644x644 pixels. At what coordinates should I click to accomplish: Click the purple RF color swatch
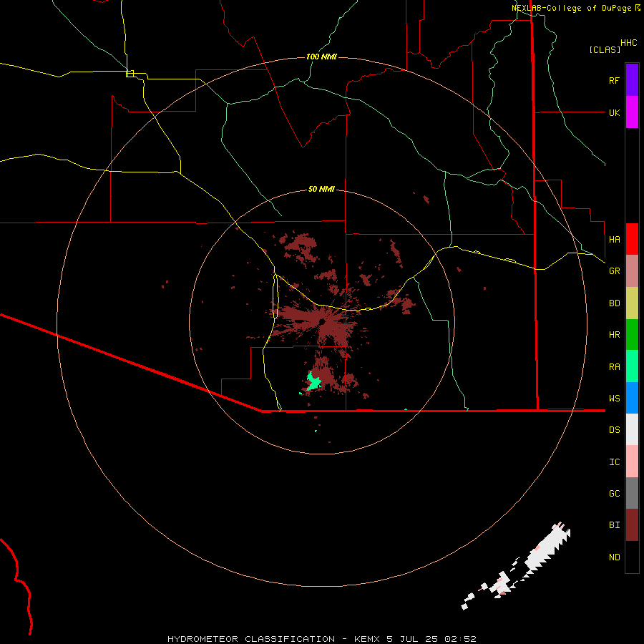[x=632, y=80]
